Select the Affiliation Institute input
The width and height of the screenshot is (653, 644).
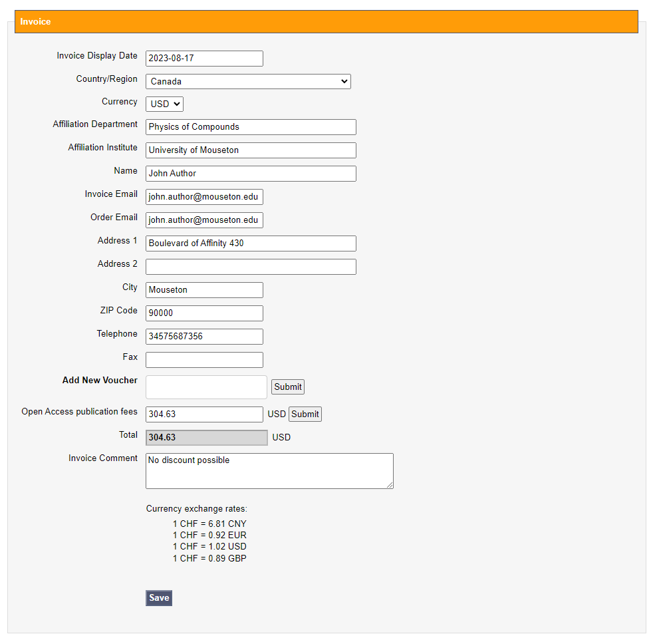pos(251,150)
